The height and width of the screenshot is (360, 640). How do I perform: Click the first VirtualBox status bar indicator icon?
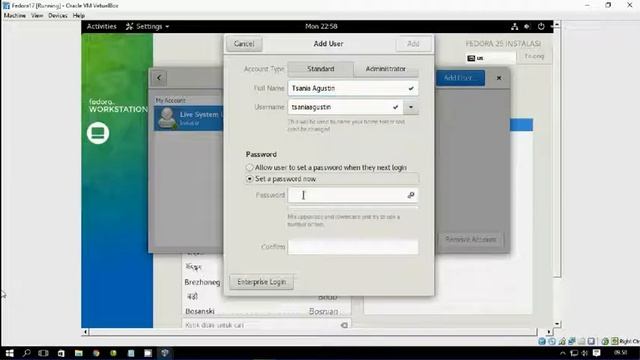point(542,341)
